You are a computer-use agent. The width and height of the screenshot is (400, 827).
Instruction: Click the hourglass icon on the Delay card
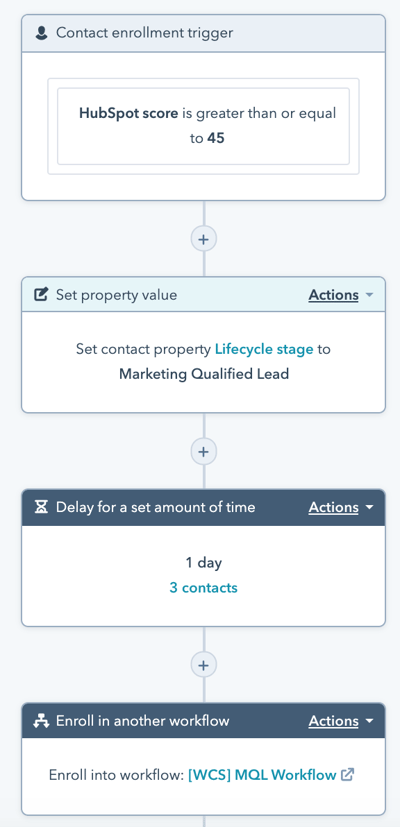coord(41,507)
